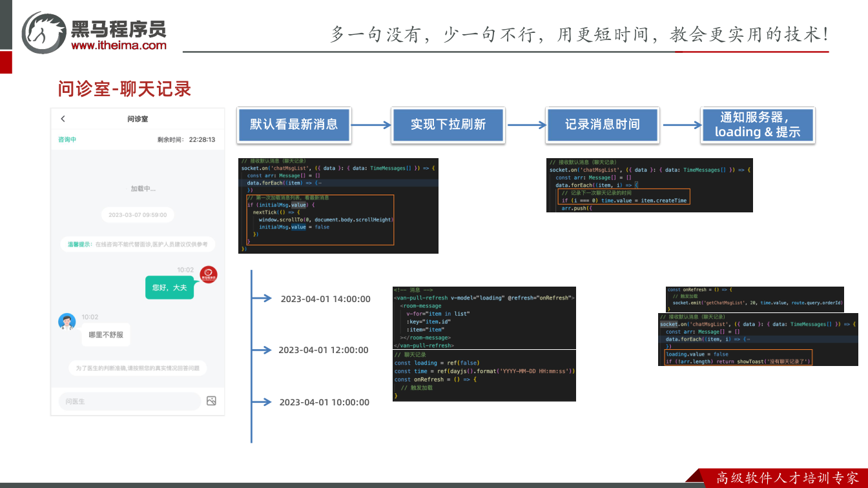
Task: Click the 咨询中 status label
Action: click(x=67, y=139)
